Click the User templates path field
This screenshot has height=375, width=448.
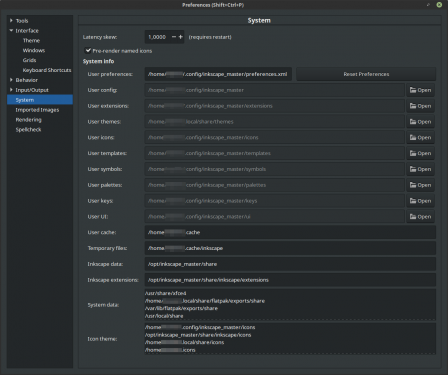[x=275, y=153]
